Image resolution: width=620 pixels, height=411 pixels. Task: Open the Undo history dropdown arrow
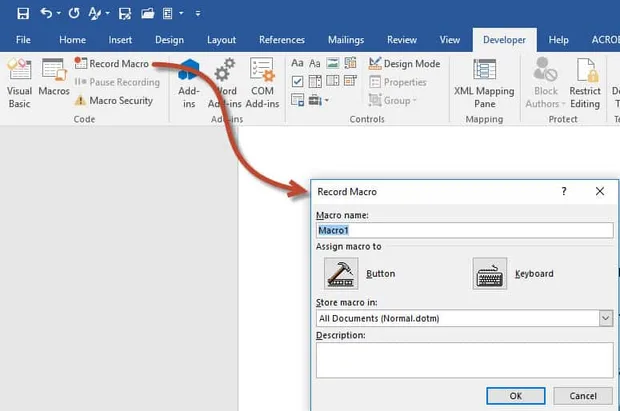(x=59, y=13)
